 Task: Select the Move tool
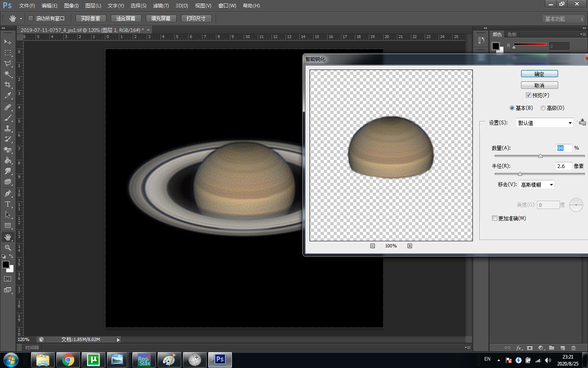tap(8, 42)
